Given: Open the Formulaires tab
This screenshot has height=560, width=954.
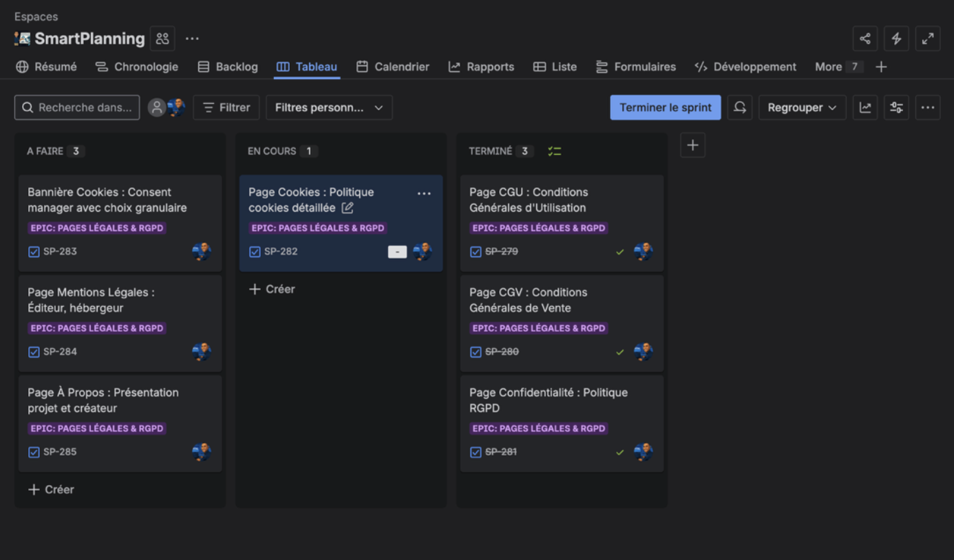Looking at the screenshot, I should tap(636, 67).
